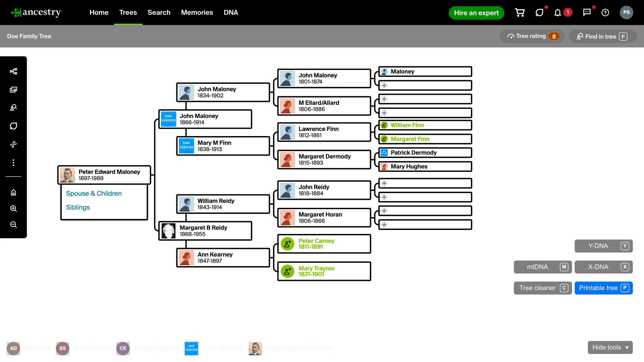Viewport: 644px width, 362px height.
Task: Add mother of M Ellard/Allard
Action: coord(425,113)
